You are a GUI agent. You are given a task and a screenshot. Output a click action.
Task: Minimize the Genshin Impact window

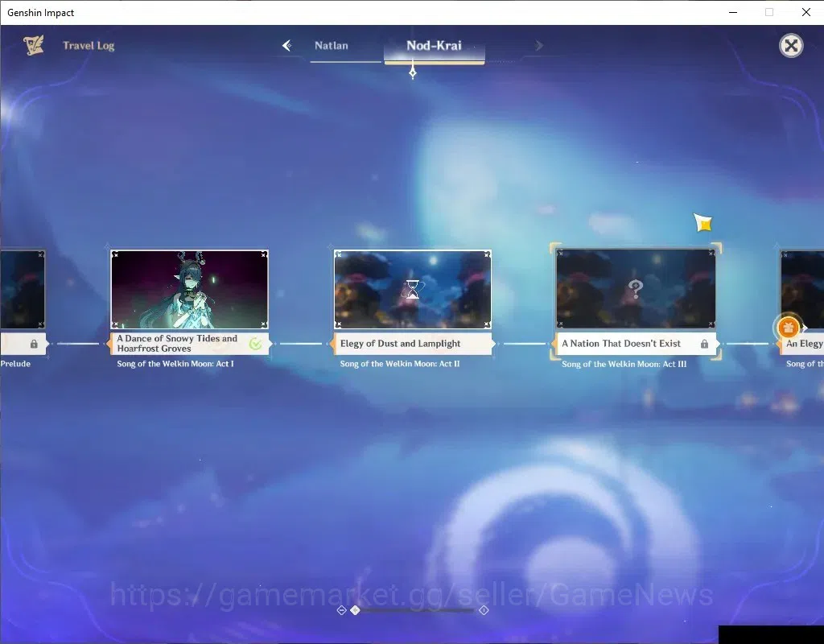[733, 12]
